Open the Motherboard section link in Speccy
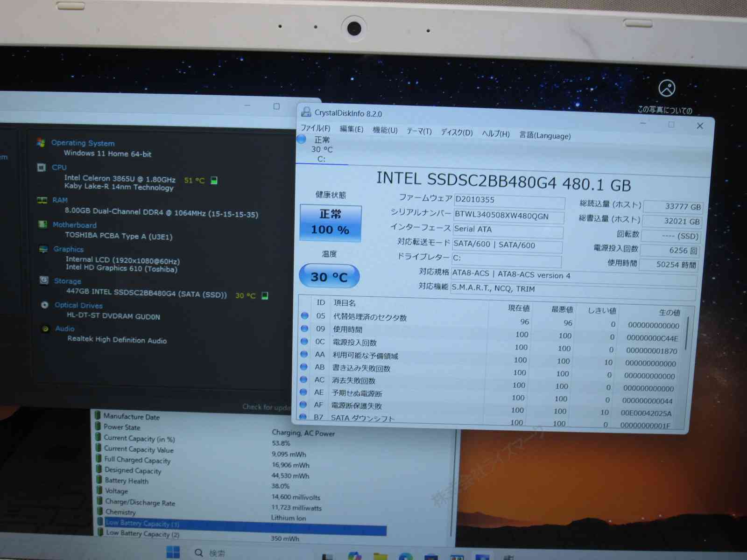 click(75, 224)
